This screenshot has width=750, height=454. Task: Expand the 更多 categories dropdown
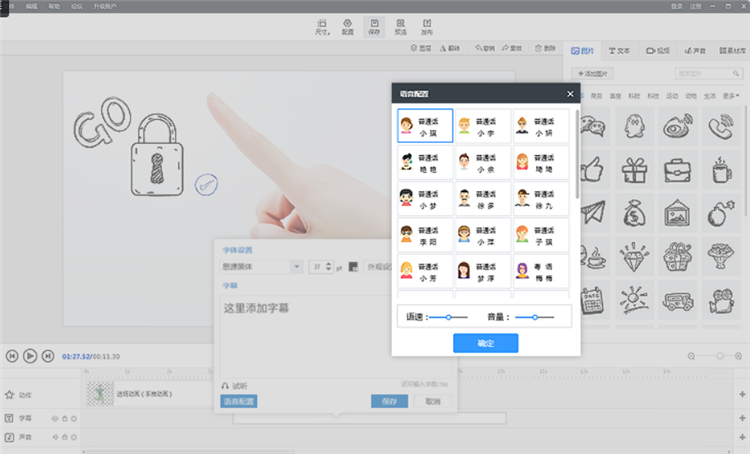pyautogui.click(x=730, y=96)
